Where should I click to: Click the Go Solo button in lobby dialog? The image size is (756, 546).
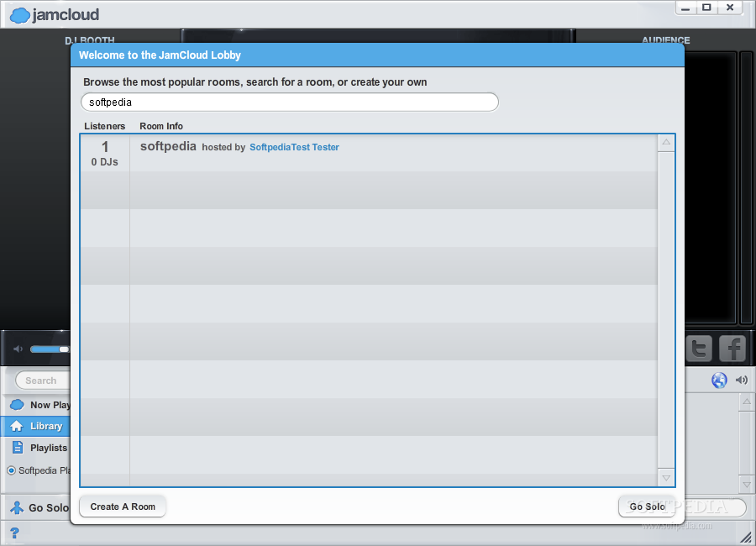click(647, 507)
